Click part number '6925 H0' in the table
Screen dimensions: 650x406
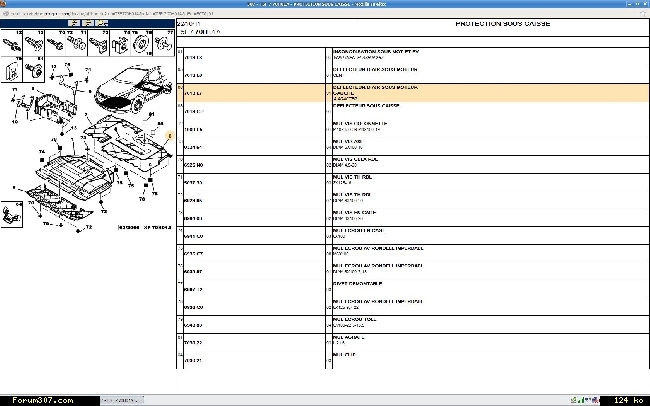click(193, 165)
